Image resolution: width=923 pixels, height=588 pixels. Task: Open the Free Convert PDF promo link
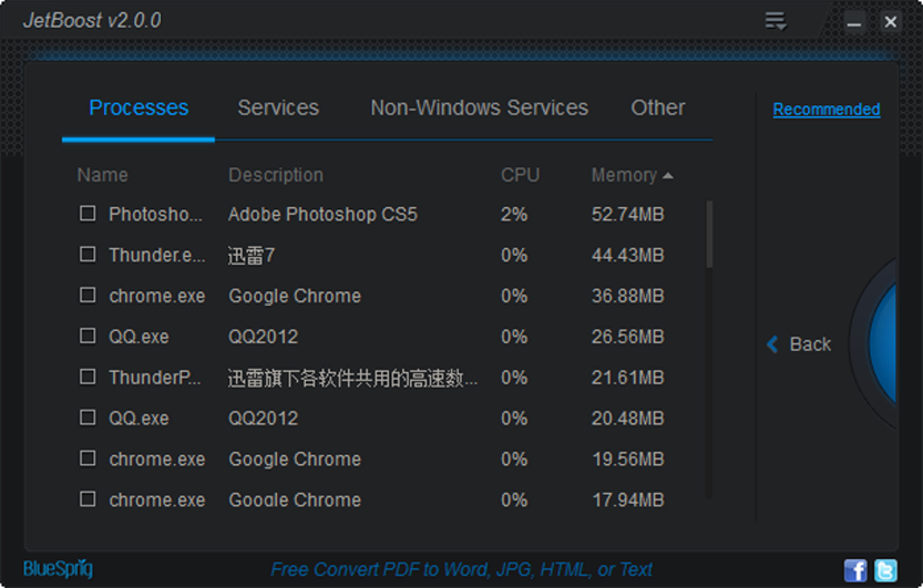(x=461, y=570)
